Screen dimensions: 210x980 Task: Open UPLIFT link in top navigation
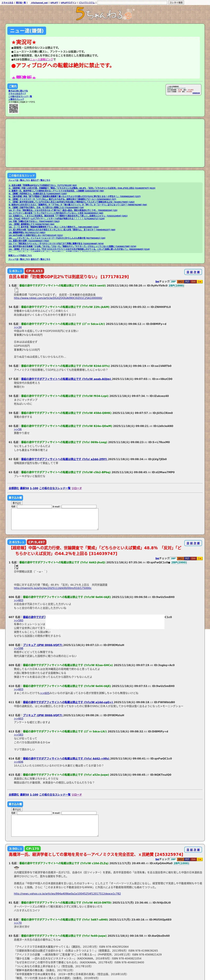click(54, 3)
